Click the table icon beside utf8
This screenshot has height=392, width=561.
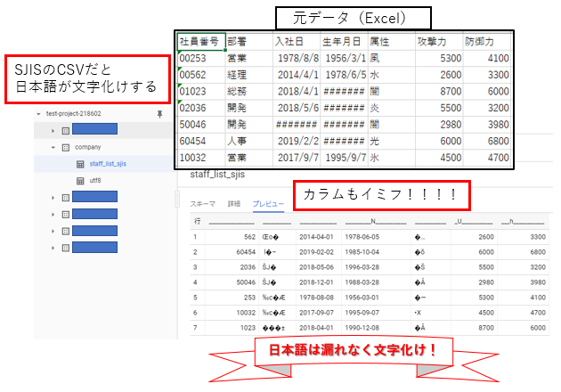(x=80, y=181)
